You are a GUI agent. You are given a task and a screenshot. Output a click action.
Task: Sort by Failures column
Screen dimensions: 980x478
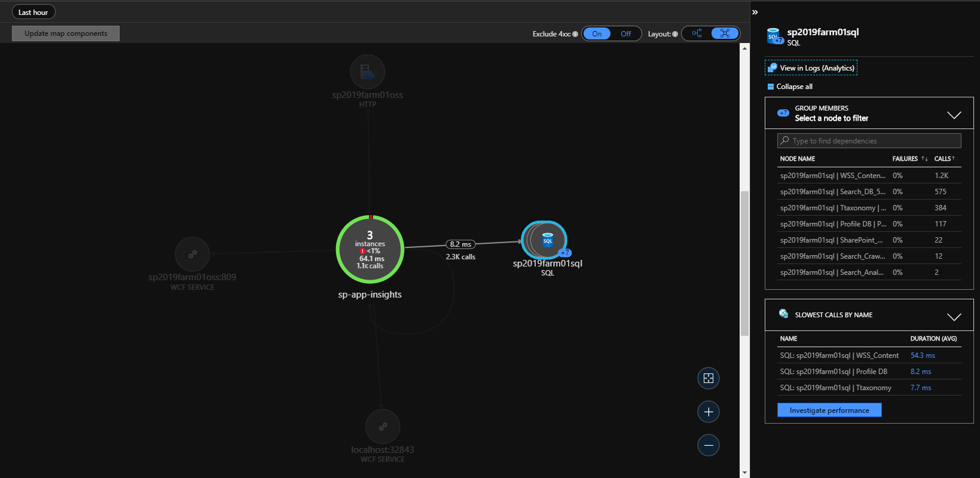click(x=909, y=159)
